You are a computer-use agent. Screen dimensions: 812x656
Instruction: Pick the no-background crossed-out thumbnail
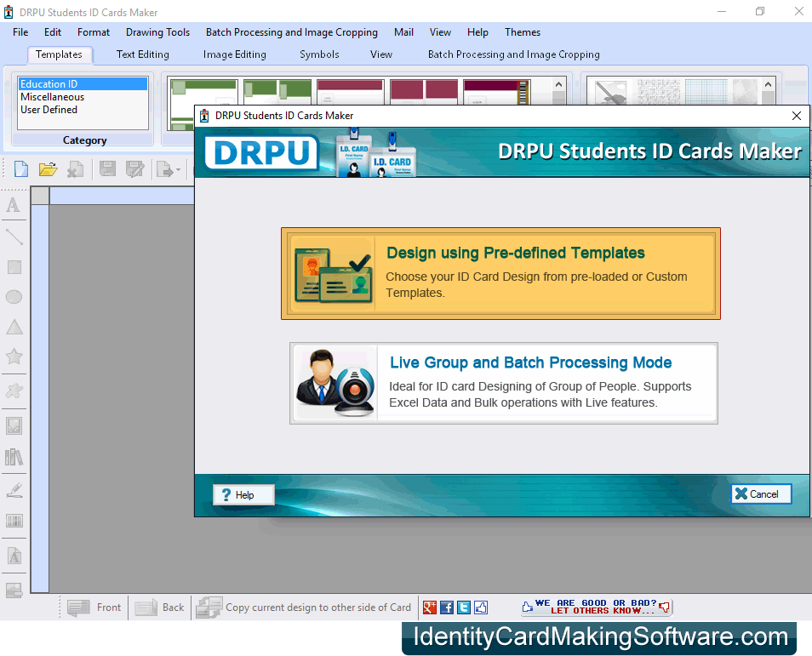pyautogui.click(x=610, y=92)
